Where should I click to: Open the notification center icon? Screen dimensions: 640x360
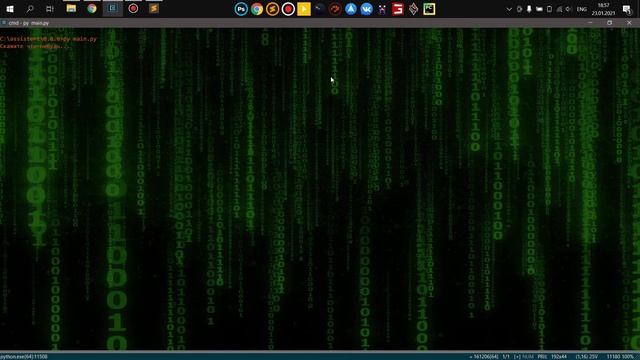(627, 9)
